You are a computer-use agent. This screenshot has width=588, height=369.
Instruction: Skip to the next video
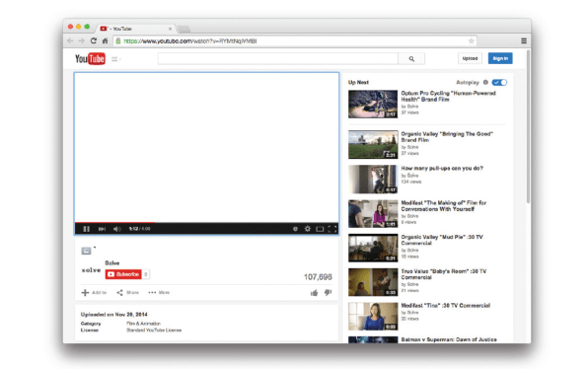tap(102, 229)
